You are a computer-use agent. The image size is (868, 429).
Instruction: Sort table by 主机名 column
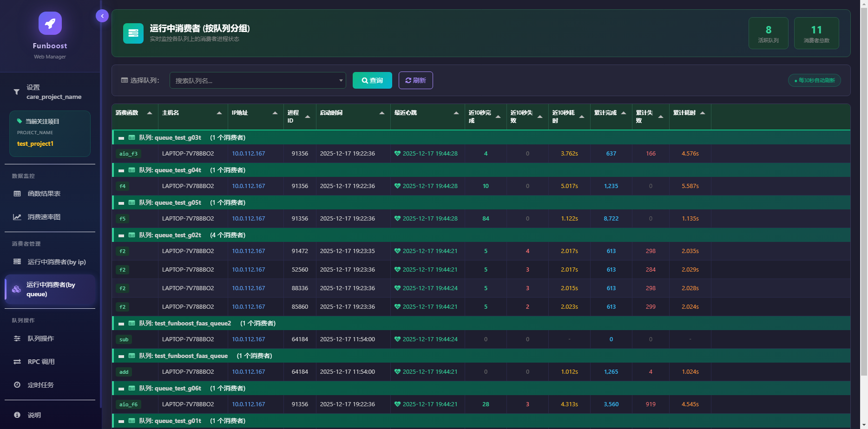193,117
